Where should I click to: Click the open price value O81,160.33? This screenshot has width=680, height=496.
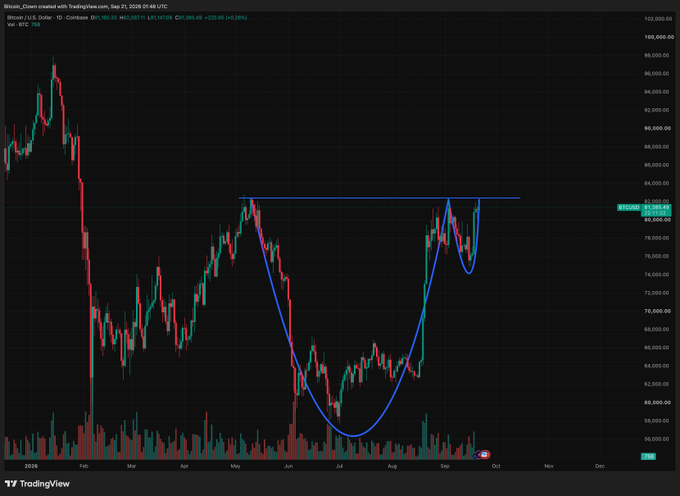tap(103, 18)
